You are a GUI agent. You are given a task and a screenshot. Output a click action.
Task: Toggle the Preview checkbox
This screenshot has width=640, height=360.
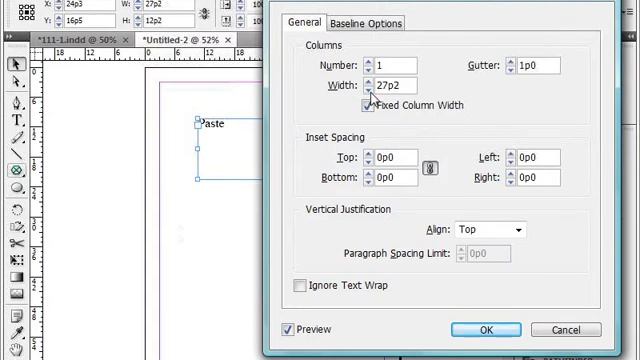click(x=287, y=329)
